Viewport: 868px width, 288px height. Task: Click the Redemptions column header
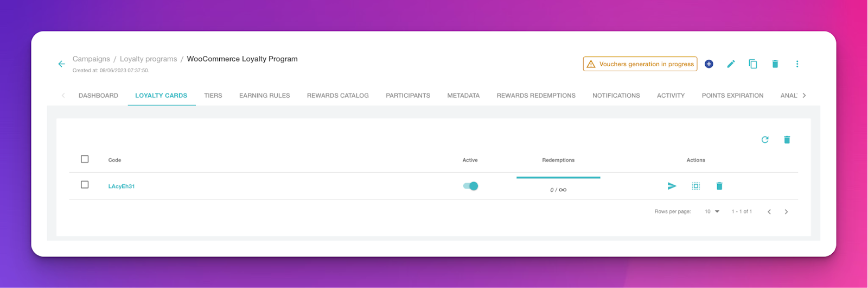click(x=558, y=160)
